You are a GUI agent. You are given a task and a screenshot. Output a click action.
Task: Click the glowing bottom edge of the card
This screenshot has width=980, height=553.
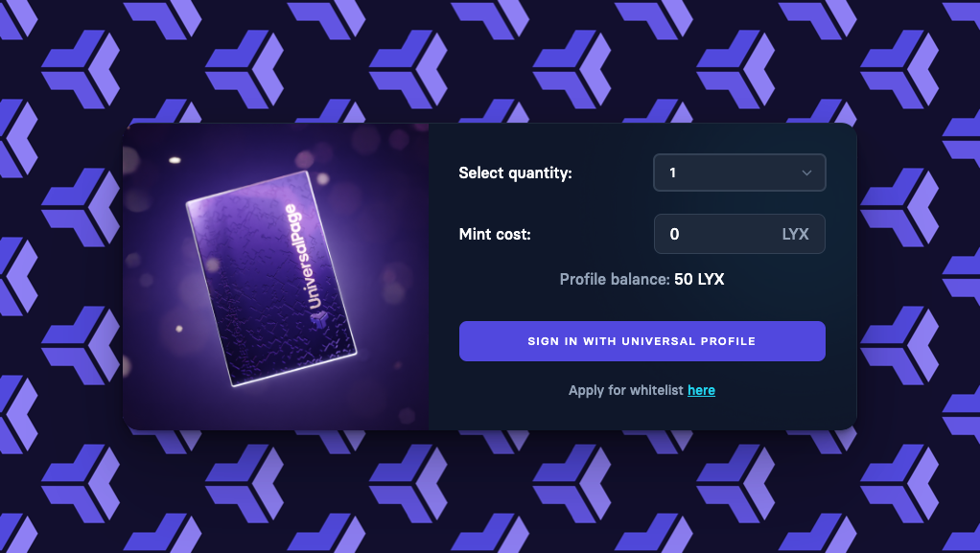(x=293, y=370)
